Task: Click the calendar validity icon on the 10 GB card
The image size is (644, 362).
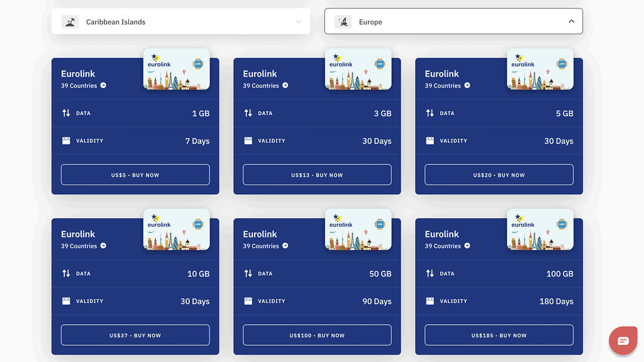Action: click(x=66, y=301)
